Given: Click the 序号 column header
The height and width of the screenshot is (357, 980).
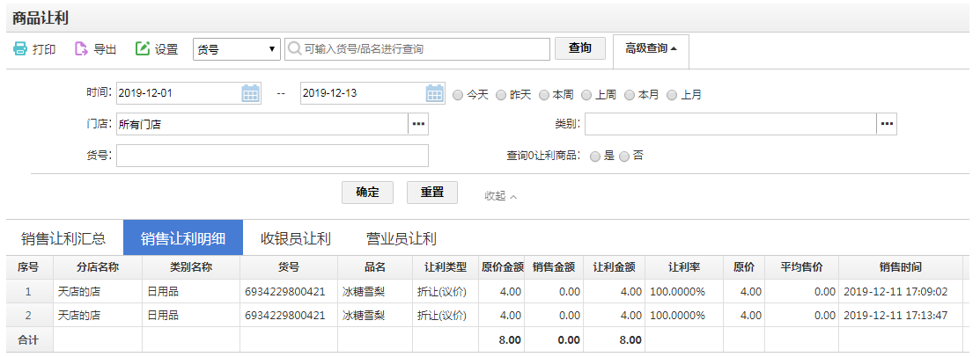Looking at the screenshot, I should coord(27,267).
